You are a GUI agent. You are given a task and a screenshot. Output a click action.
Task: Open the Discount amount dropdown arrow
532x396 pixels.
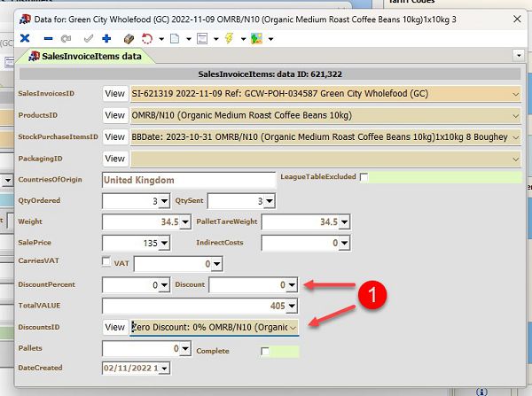point(292,285)
